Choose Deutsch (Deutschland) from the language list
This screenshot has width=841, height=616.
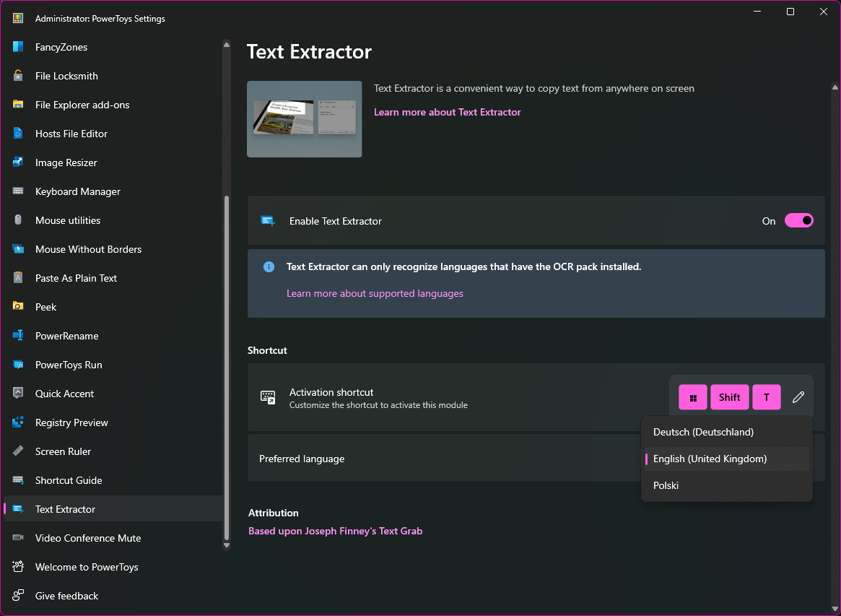[x=727, y=432]
